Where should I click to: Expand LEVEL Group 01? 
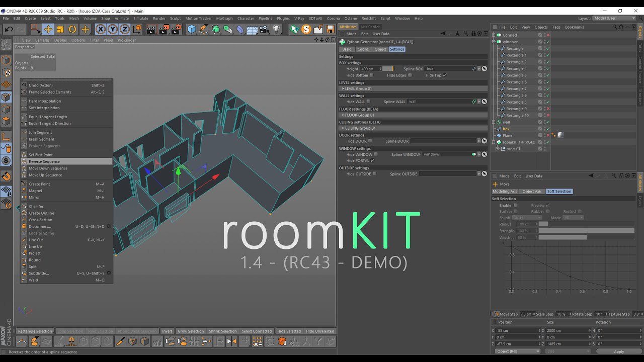(343, 88)
